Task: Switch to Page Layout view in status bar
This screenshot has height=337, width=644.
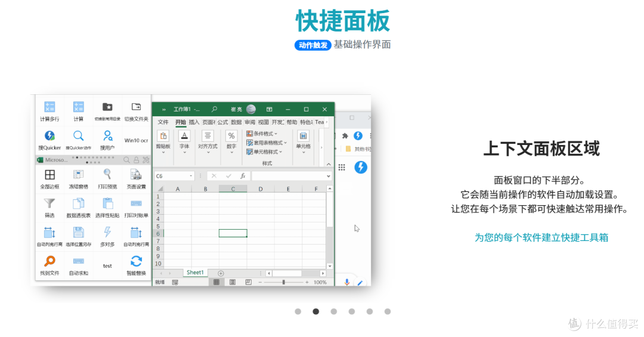Action: coord(233,282)
